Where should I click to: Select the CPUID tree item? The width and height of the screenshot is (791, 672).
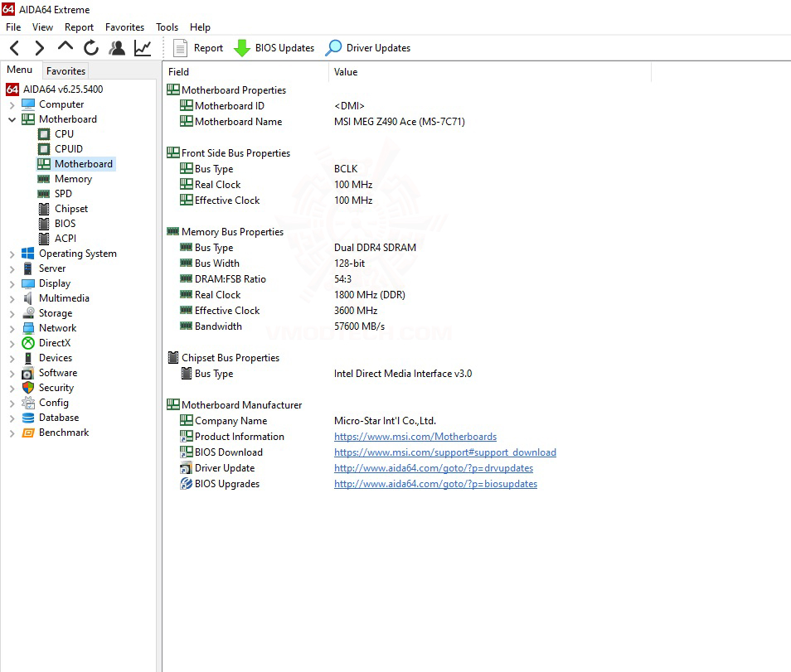click(x=69, y=149)
